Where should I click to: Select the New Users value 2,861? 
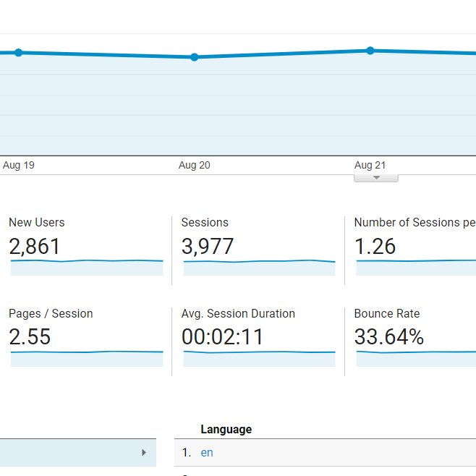coord(35,247)
